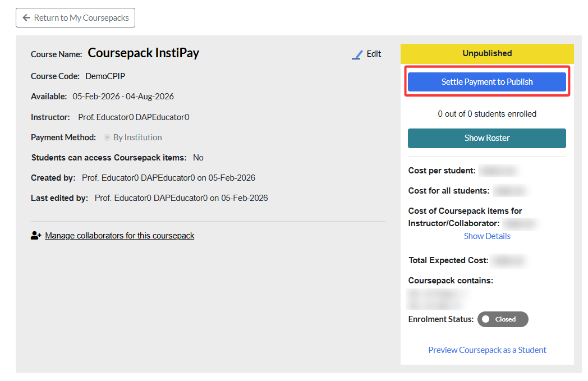Click the Cost for all students label
The width and height of the screenshot is (588, 381).
(x=448, y=191)
